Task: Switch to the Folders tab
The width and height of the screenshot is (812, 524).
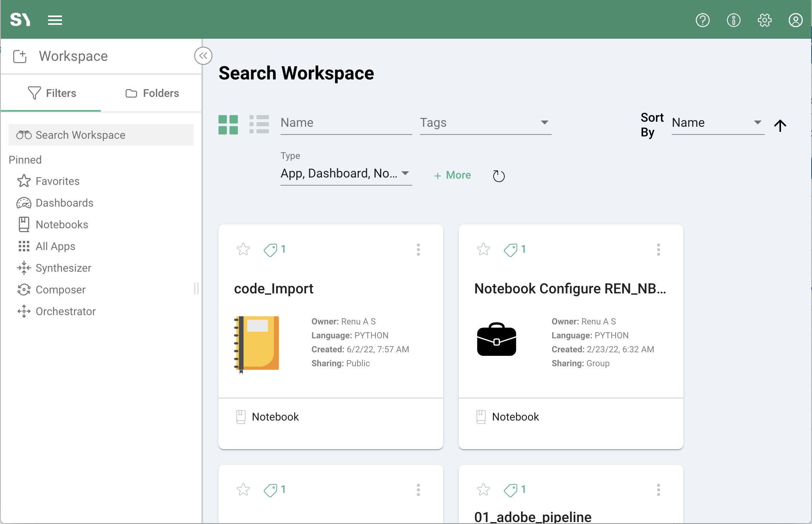Action: pos(151,93)
